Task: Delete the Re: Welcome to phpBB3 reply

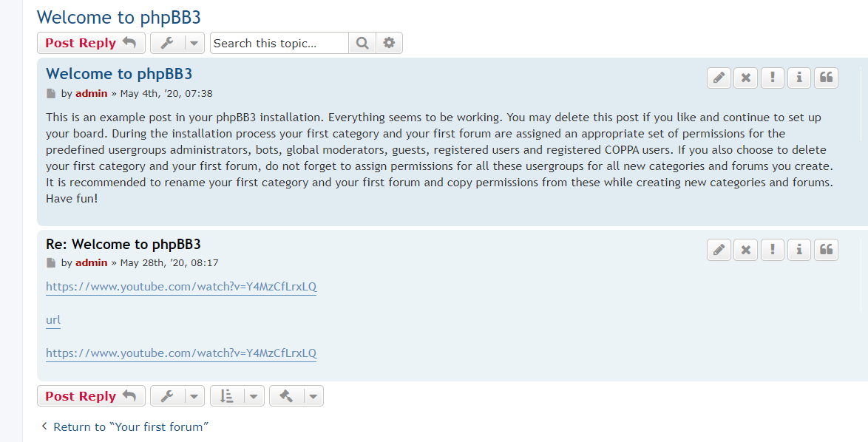Action: pos(746,250)
